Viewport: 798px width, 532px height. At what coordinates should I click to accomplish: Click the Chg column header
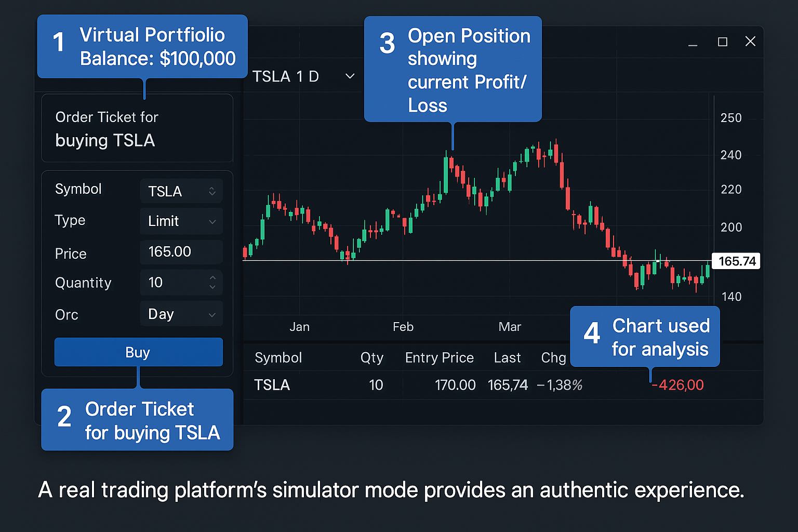(553, 357)
